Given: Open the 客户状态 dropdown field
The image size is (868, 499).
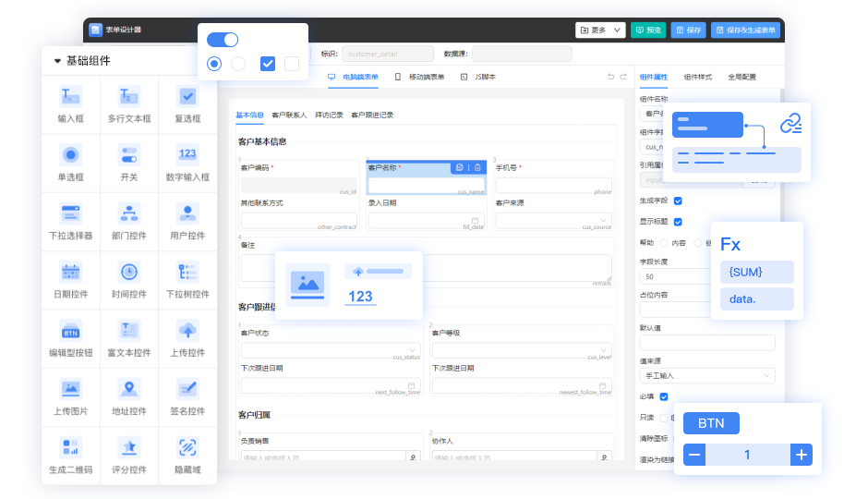Looking at the screenshot, I should (331, 350).
